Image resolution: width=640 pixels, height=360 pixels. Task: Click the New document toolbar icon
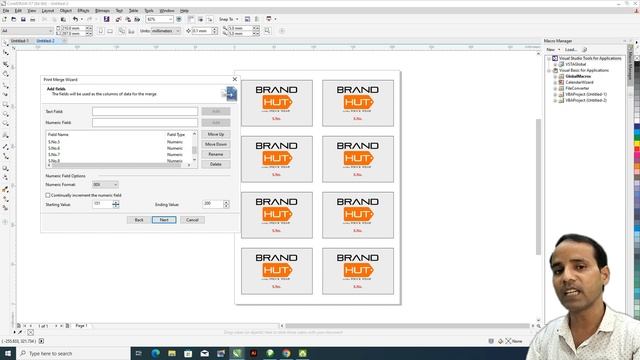(x=4, y=19)
